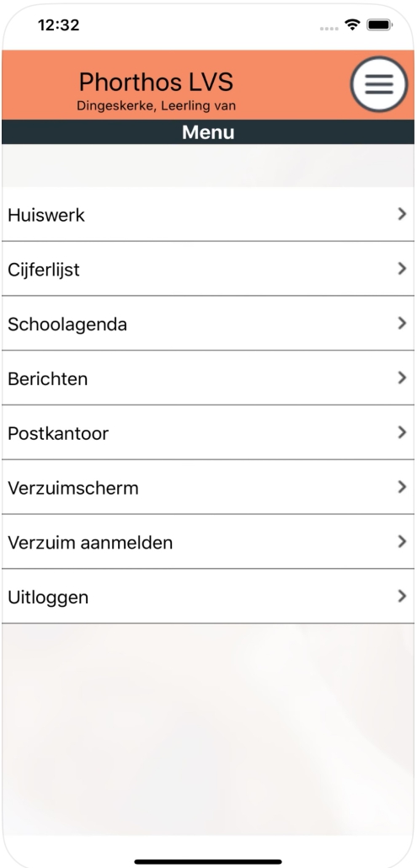Image resolution: width=417 pixels, height=868 pixels.
Task: Click the arrow next to Berichten
Action: 402,378
